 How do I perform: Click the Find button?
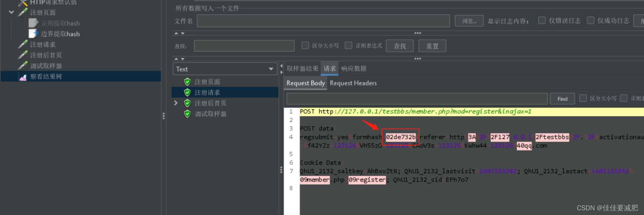[562, 99]
